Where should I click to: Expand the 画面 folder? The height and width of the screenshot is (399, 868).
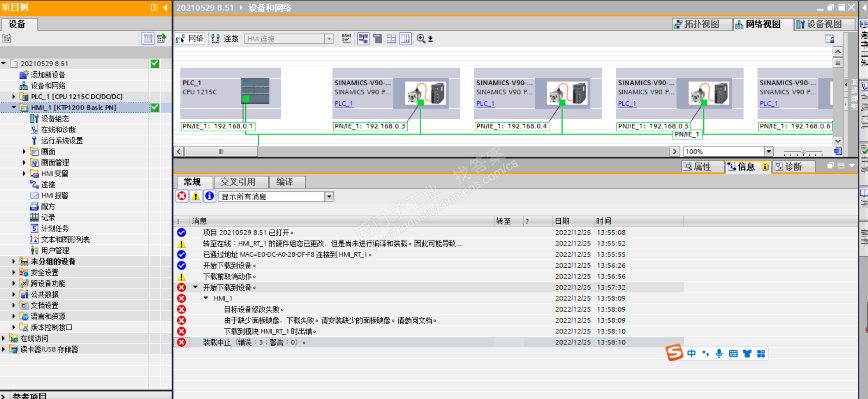coord(24,152)
